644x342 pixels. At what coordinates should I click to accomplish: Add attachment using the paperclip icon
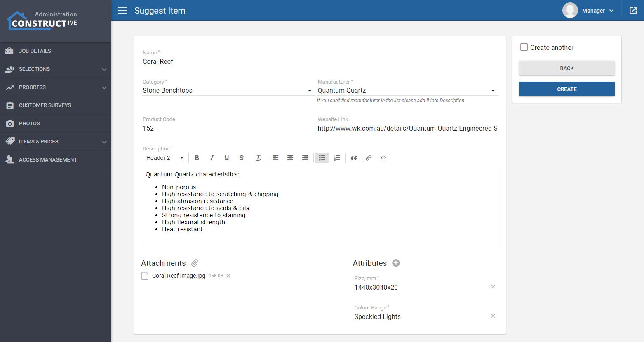[x=195, y=263]
